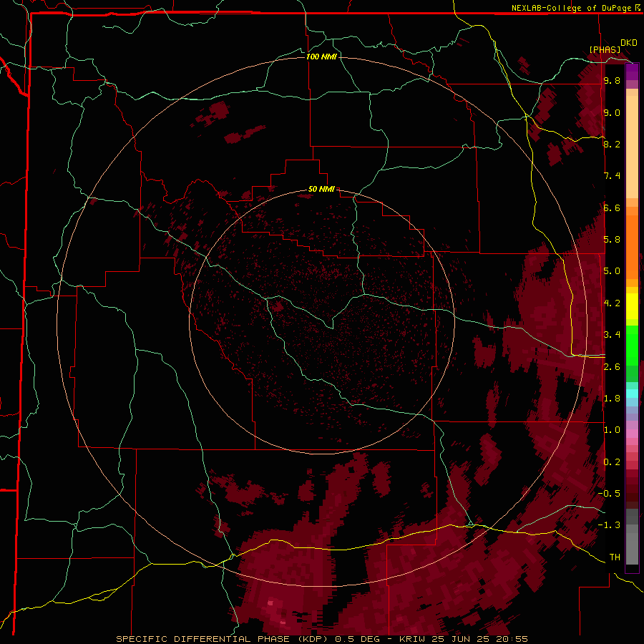Pick the pink segment of the color bar

632,434
